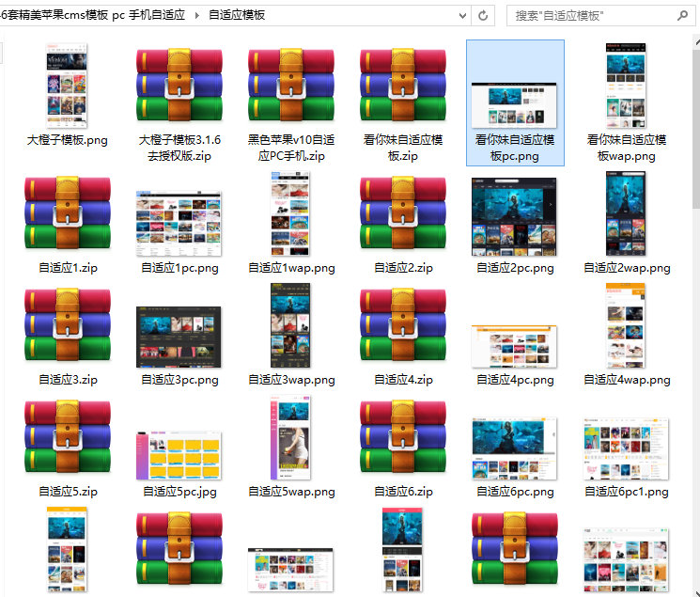Select the 自适应1wap.png thumbnail
This screenshot has width=700, height=597.
tap(291, 214)
